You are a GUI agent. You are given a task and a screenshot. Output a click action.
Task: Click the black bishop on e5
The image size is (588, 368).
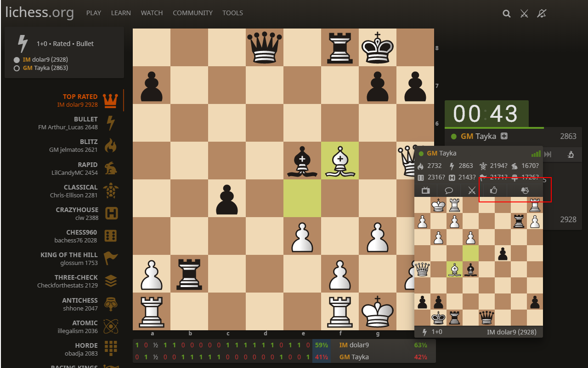(302, 161)
